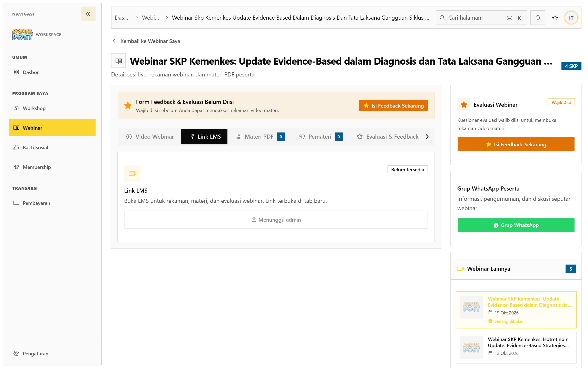The width and height of the screenshot is (588, 368).
Task: Open Pembayaran under Transaksi
Action: pos(52,203)
